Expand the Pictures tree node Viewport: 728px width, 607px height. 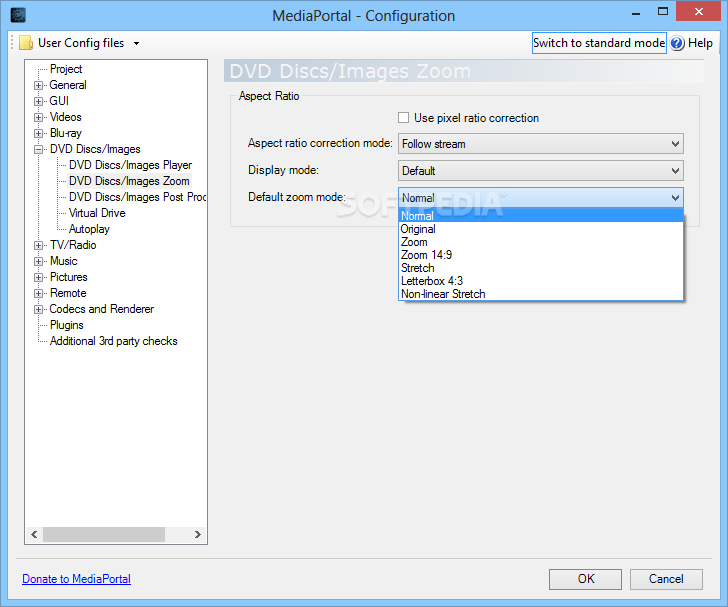(39, 277)
